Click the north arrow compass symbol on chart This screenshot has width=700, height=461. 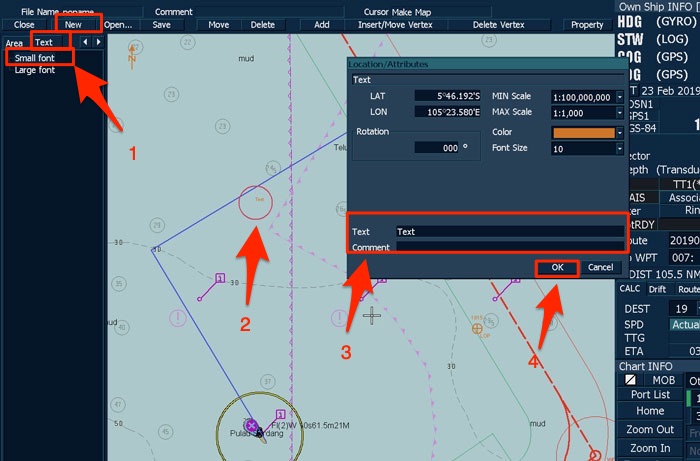[x=130, y=53]
